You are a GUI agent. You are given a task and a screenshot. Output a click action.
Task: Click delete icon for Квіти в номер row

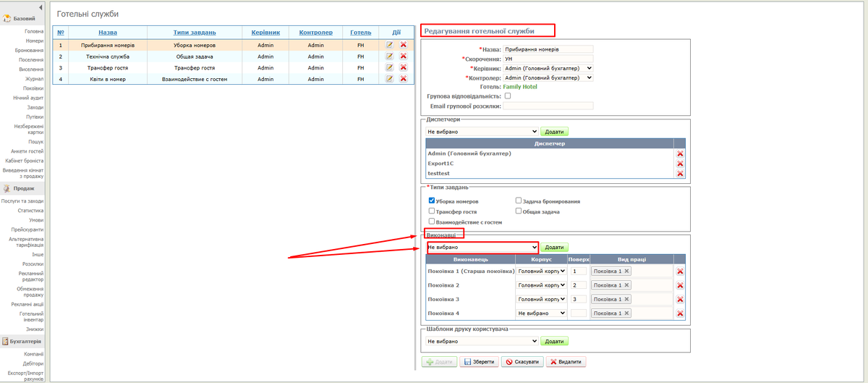pyautogui.click(x=403, y=79)
